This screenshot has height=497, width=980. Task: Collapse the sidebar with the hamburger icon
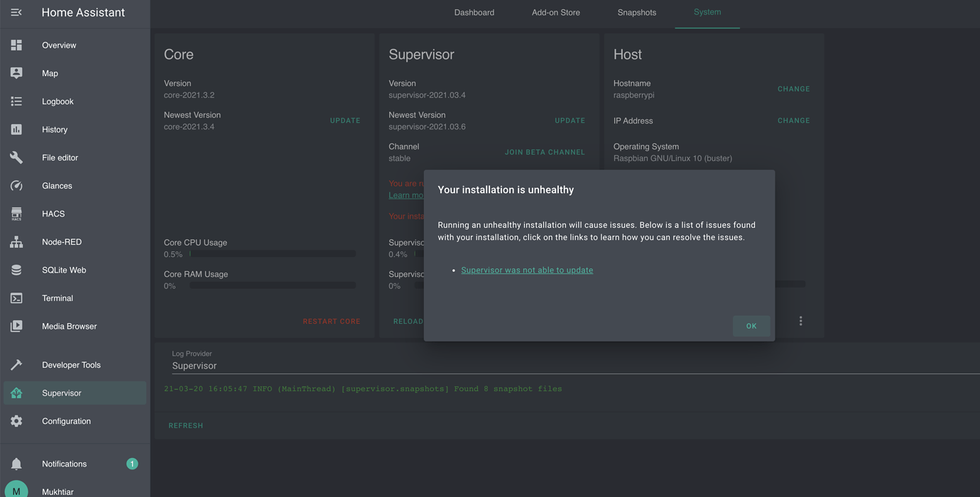click(16, 12)
